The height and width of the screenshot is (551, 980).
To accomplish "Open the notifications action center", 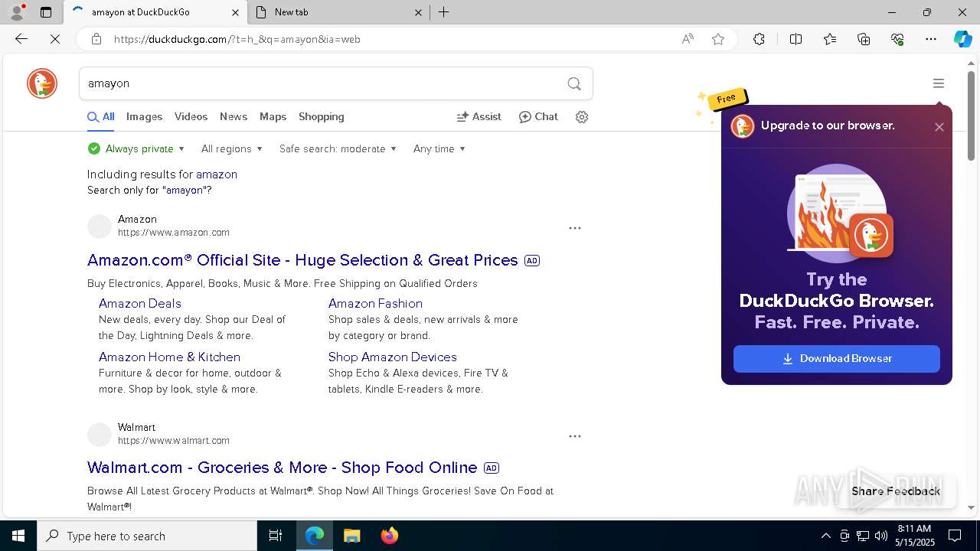I will (x=955, y=536).
